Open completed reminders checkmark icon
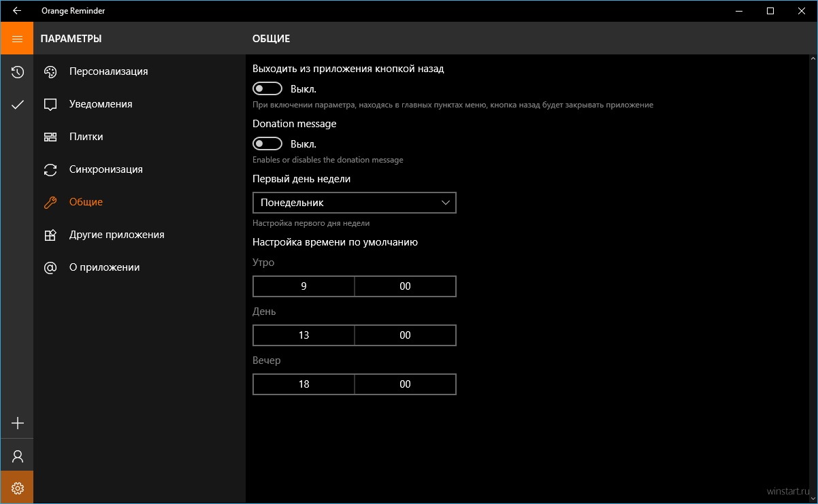This screenshot has height=504, width=818. coord(18,104)
